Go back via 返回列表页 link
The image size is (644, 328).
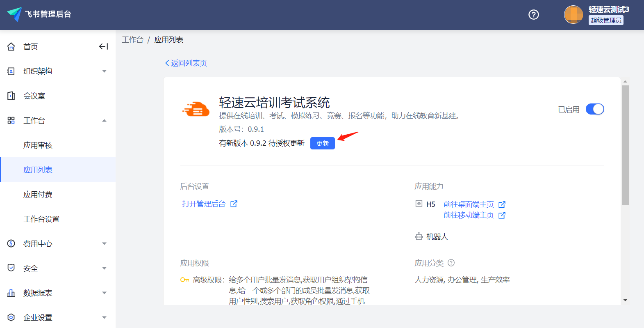coord(186,63)
